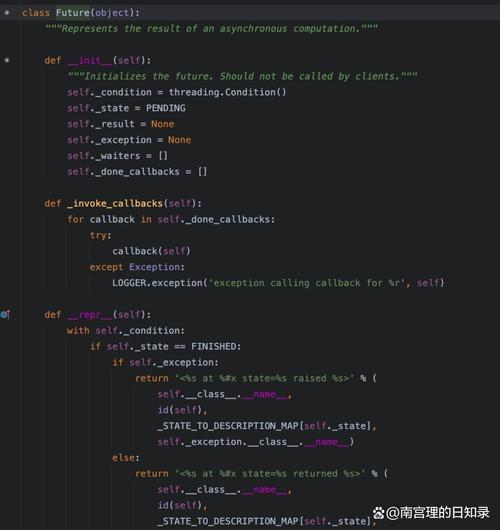Image resolution: width=500 pixels, height=530 pixels.
Task: Place cursor on 'def __init__(self):' line
Action: (98, 61)
